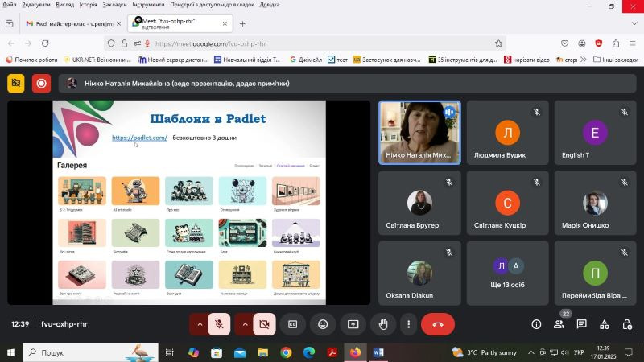Click the red recording indicator

[x=42, y=84]
